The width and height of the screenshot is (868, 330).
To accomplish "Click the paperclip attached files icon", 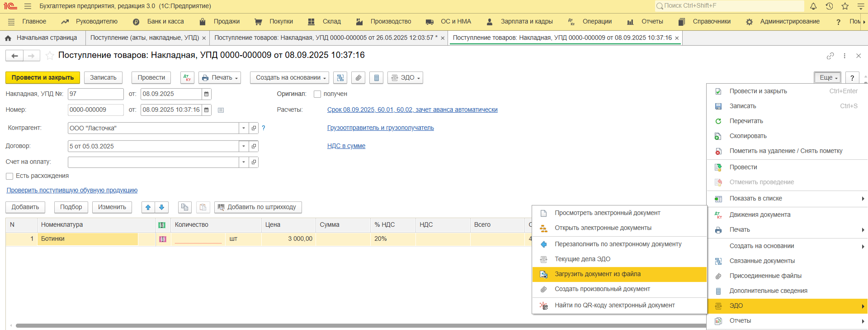I will [x=358, y=78].
